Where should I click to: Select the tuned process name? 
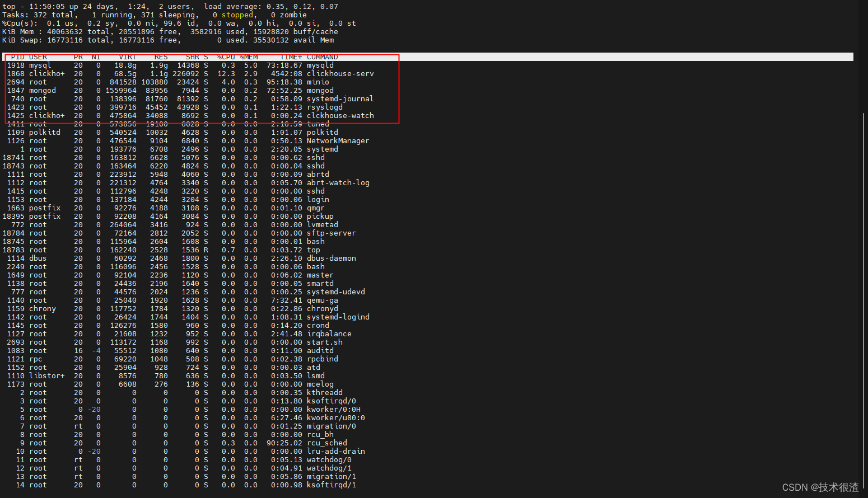pos(318,124)
